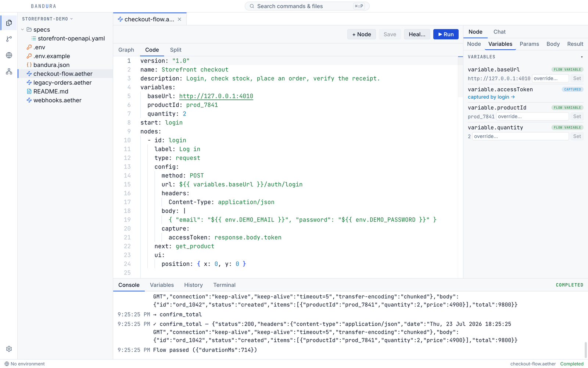Click the Heal... button
The width and height of the screenshot is (588, 368).
[417, 34]
